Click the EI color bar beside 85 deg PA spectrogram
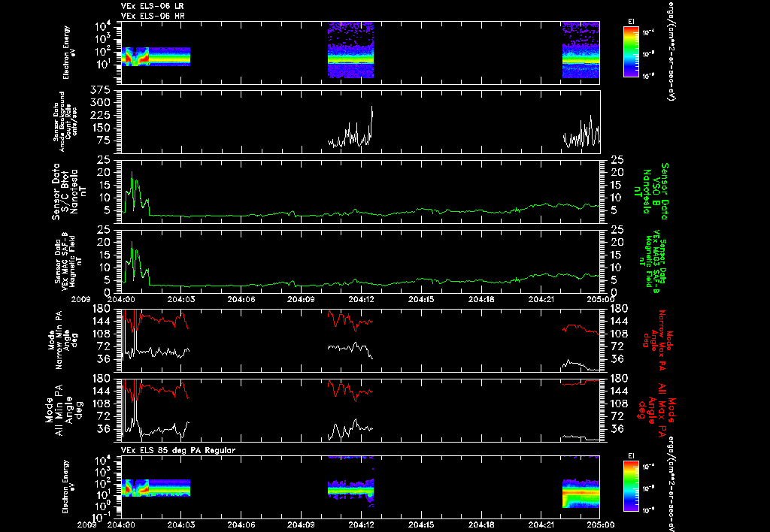Image resolution: width=770 pixels, height=532 pixels. [x=631, y=486]
